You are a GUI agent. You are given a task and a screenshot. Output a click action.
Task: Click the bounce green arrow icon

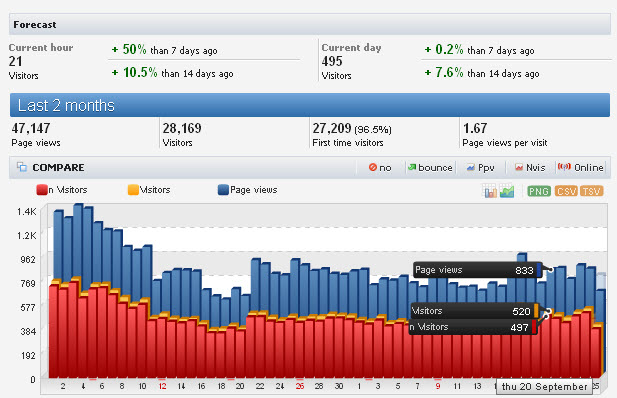tap(412, 167)
